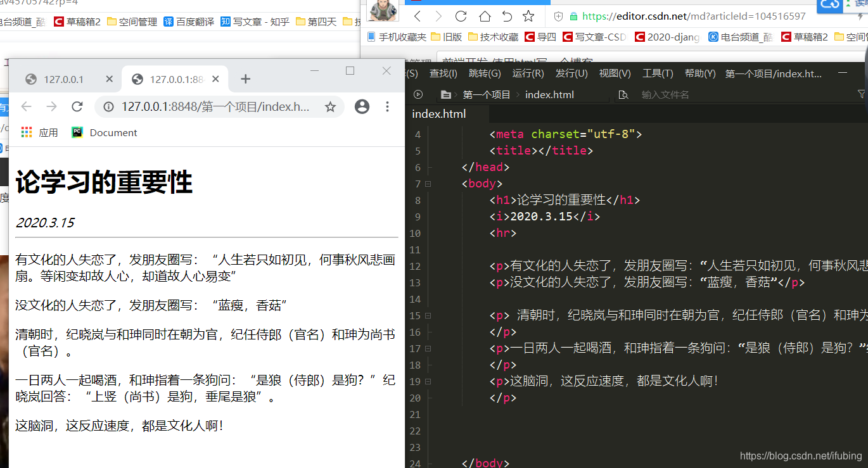Click the blue CSDN sync icon top right
868x468 pixels.
(x=831, y=6)
